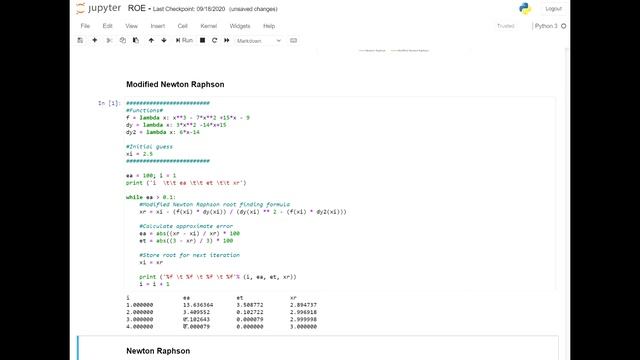Restart kernel and run all icon
This screenshot has height=360, width=640.
coord(227,40)
